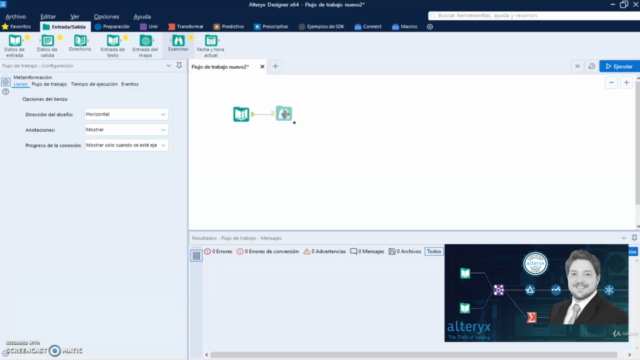The width and height of the screenshot is (640, 360).
Task: Select the Fecha y hora actual tool
Action: click(x=211, y=45)
